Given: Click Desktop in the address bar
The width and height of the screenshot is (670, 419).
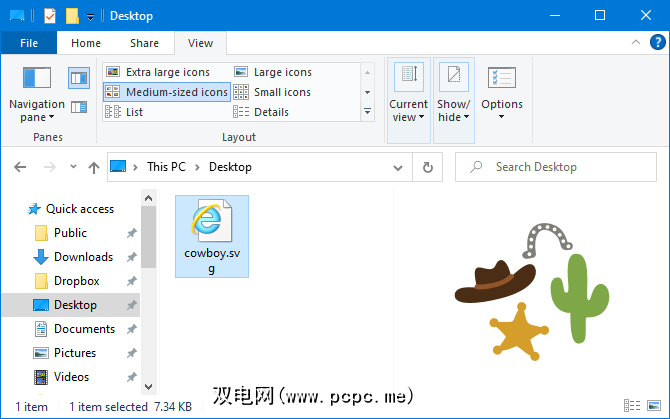Looking at the screenshot, I should coord(230,167).
